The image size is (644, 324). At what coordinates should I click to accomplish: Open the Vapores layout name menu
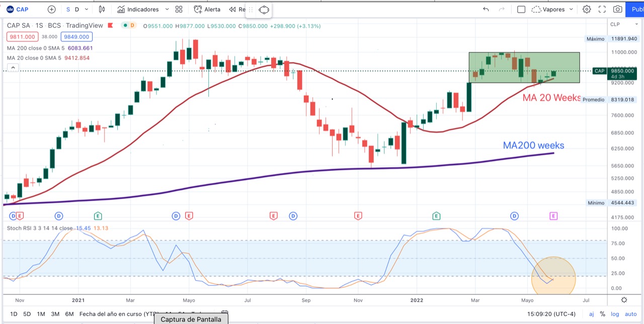547,9
